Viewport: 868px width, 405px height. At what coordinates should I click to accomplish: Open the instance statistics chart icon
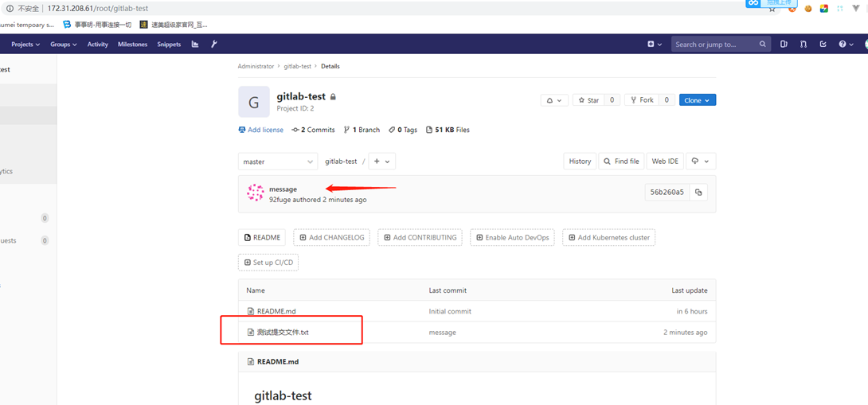[x=195, y=45]
